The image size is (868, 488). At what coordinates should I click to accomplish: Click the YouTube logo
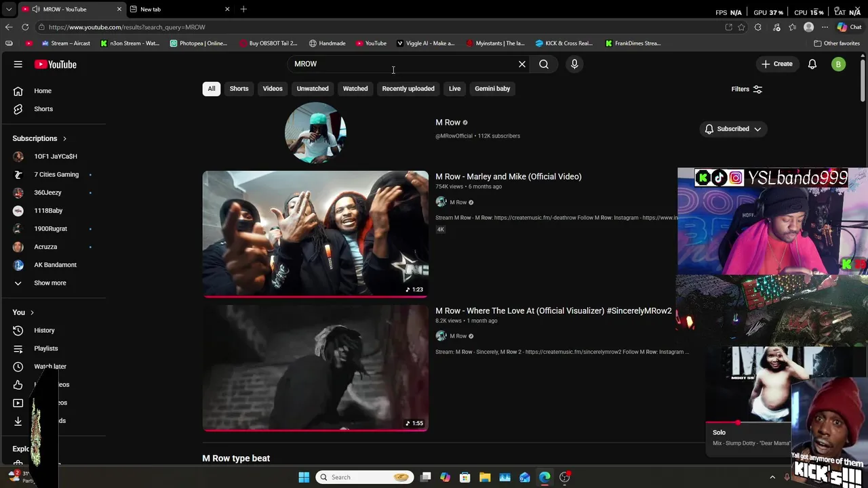pyautogui.click(x=56, y=64)
